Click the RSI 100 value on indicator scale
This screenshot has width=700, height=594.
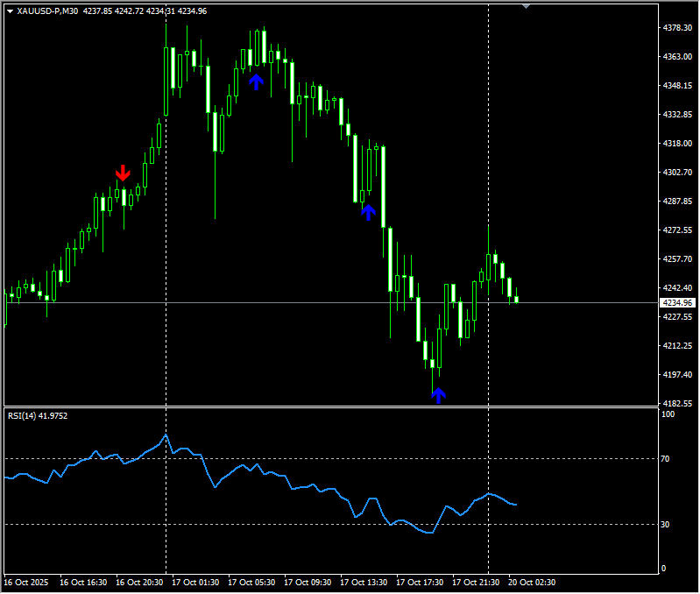(668, 414)
